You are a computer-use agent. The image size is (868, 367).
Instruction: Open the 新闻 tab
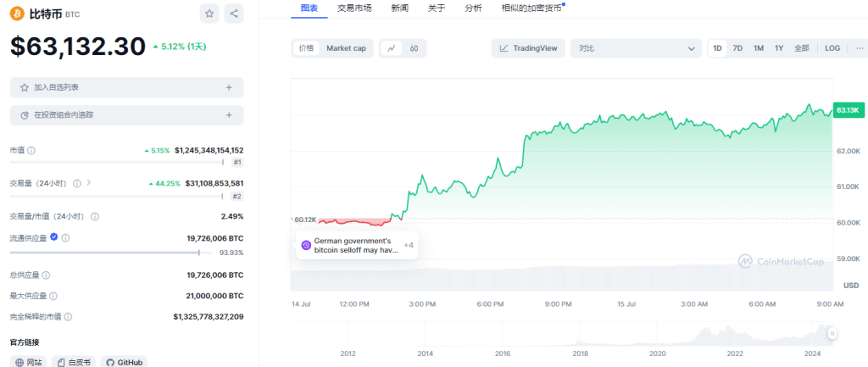click(400, 8)
